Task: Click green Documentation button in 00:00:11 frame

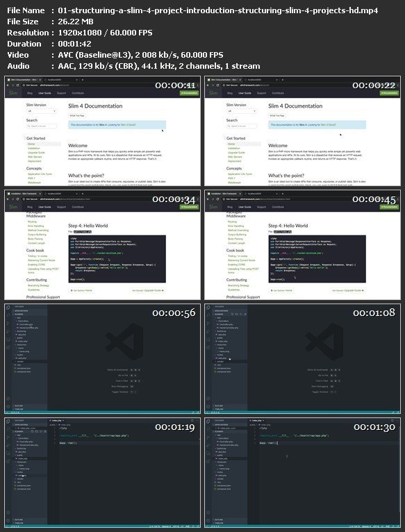Action: tap(189, 93)
